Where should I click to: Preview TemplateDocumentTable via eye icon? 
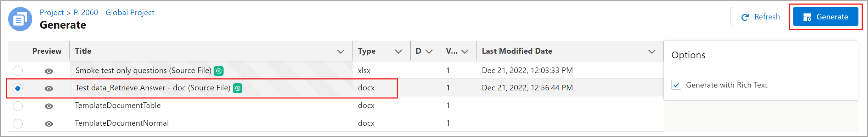click(49, 106)
